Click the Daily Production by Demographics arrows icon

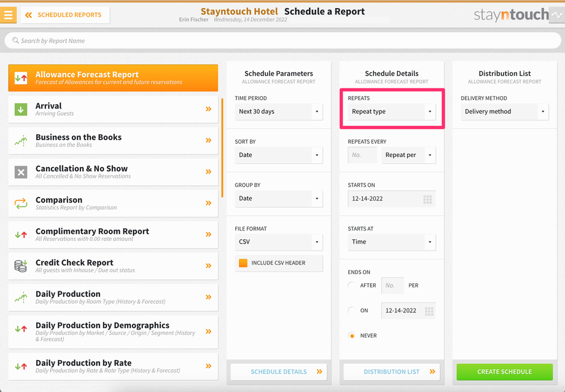[x=21, y=329]
